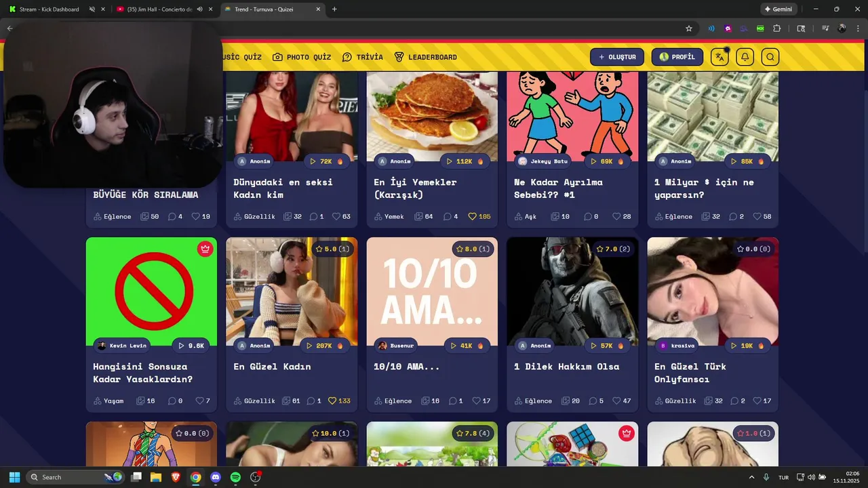Open File Explorer from the taskbar
The width and height of the screenshot is (868, 488).
[156, 477]
